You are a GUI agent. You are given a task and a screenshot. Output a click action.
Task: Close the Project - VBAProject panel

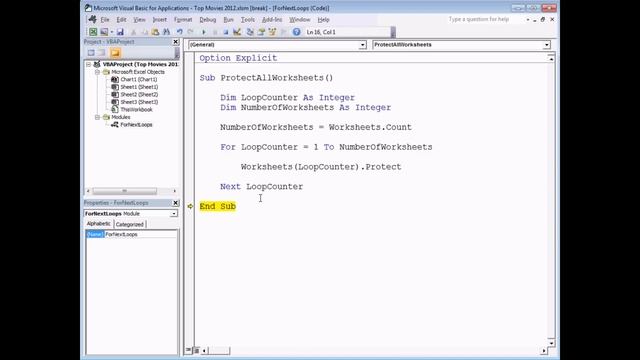click(x=176, y=42)
